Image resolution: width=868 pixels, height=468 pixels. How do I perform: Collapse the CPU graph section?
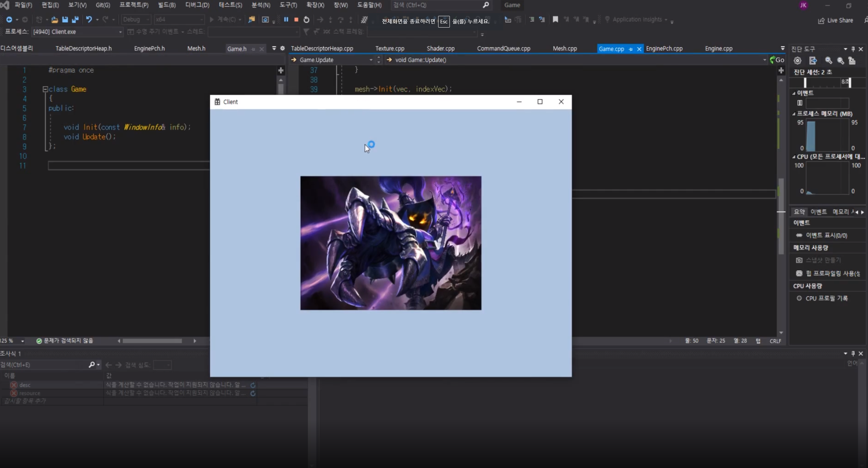[794, 157]
